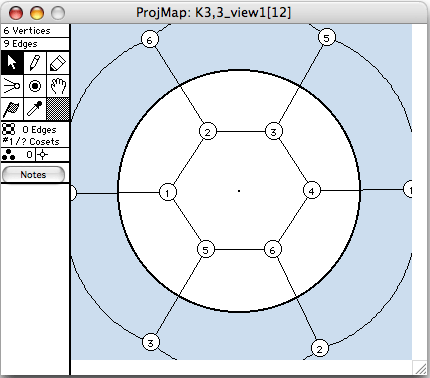Activate the hand pan tool
This screenshot has height=378, width=430.
tap(58, 86)
